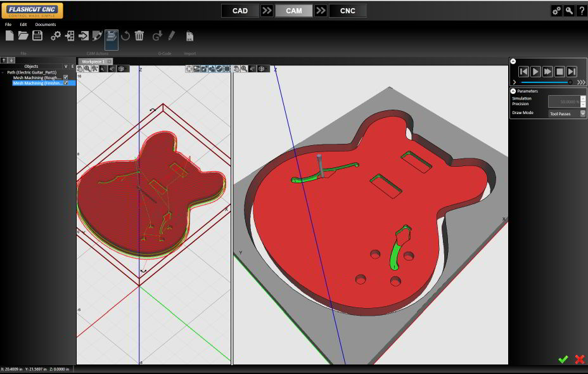Screen dimensions: 588x374
Task: Fast forward the simulation
Action: click(x=547, y=71)
